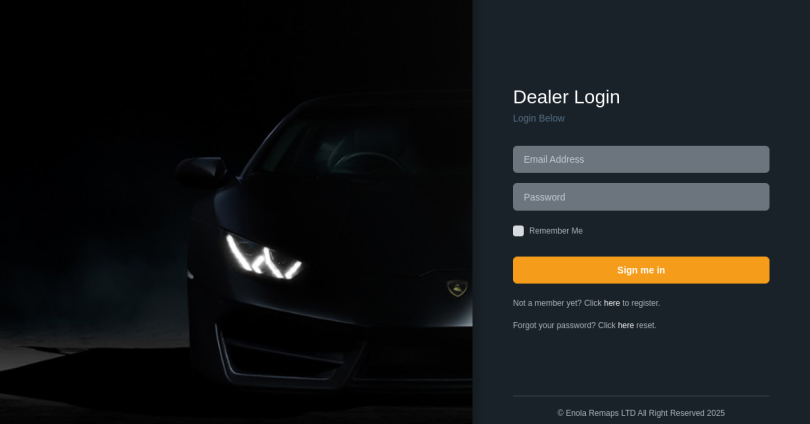Follow the 'here' link to reset password
810x424 pixels.
[626, 325]
